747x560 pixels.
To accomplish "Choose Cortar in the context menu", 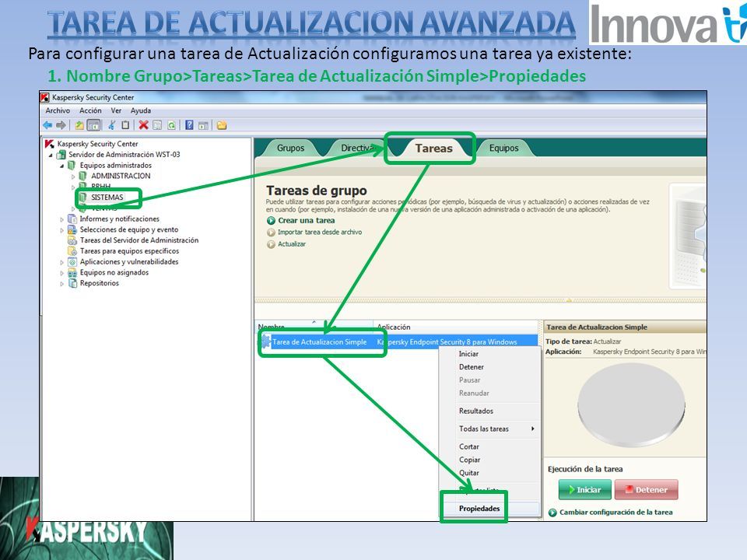I will 469,446.
